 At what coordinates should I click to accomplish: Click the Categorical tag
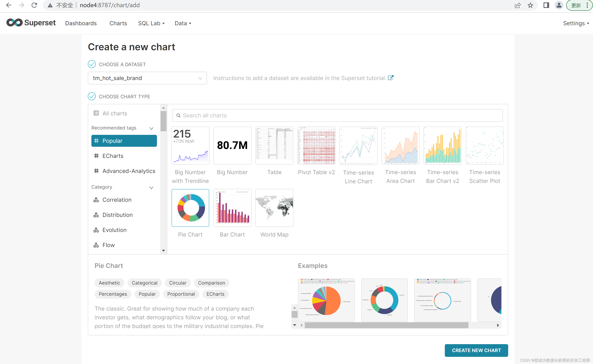(144, 283)
